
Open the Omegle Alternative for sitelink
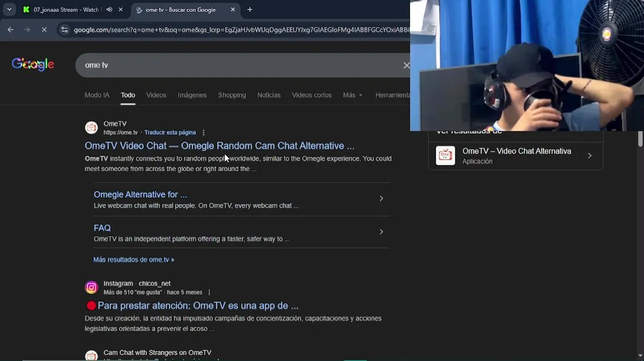(140, 195)
